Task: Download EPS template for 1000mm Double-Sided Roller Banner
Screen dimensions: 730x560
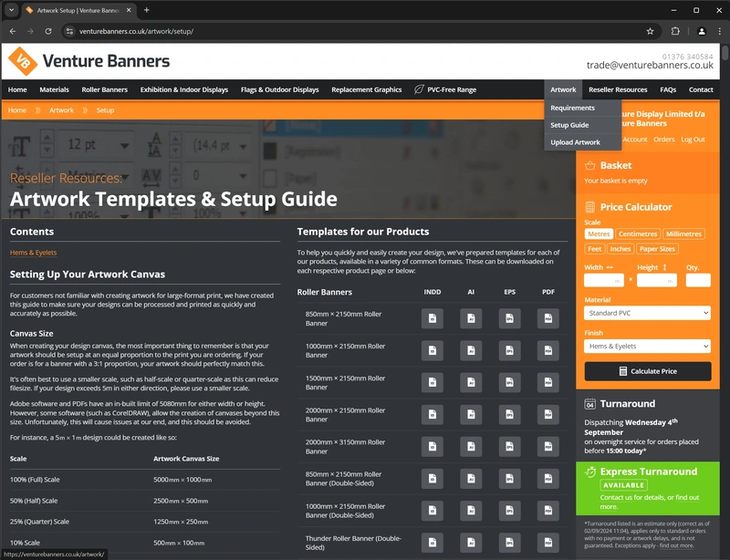Action: pyautogui.click(x=509, y=511)
